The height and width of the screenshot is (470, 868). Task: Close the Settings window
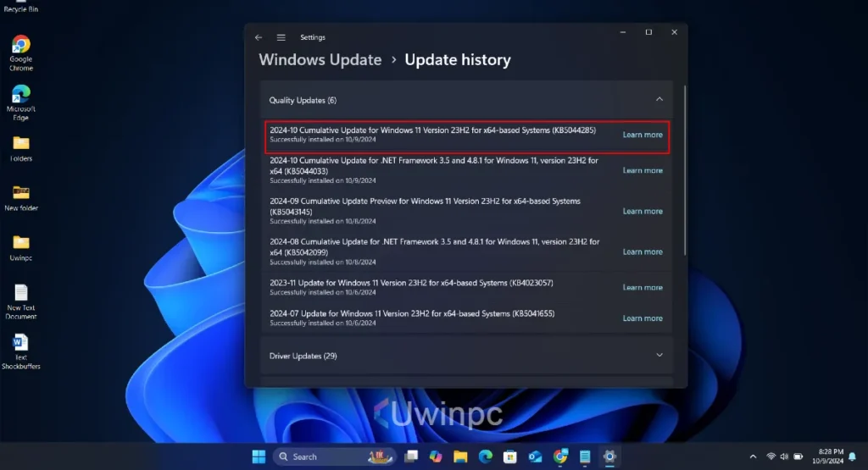click(x=674, y=32)
